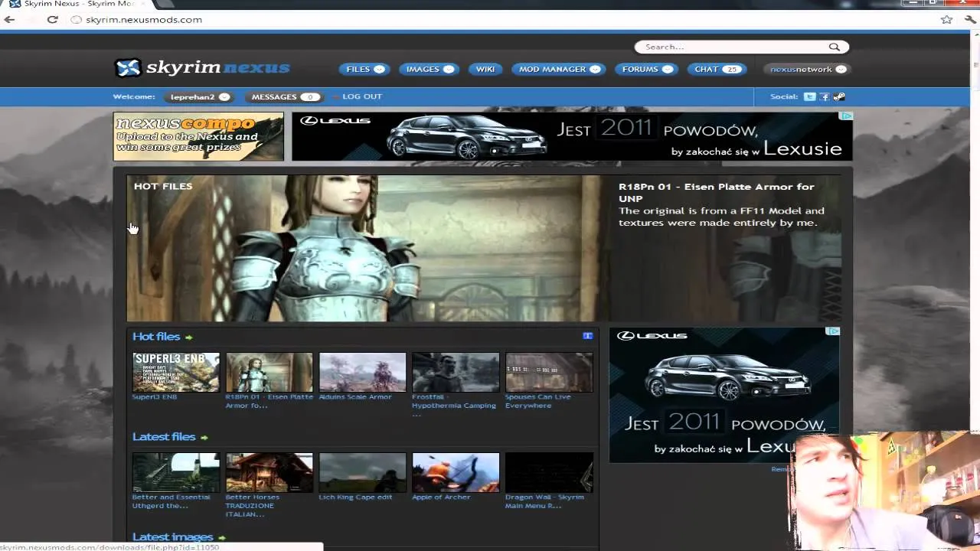This screenshot has height=551, width=980.
Task: Click the AdChoices icon on side Lexus ad
Action: point(833,331)
